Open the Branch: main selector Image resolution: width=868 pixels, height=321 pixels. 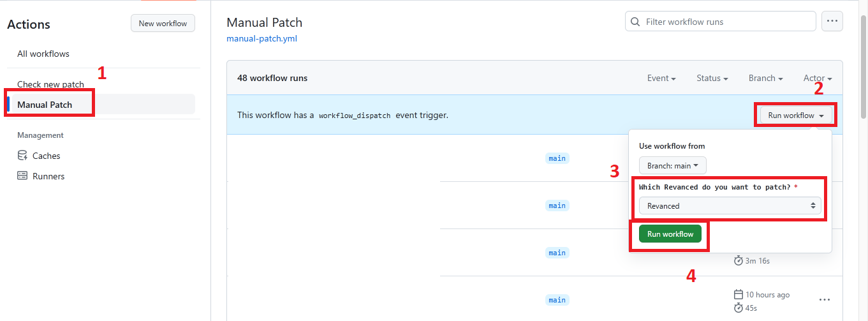672,166
